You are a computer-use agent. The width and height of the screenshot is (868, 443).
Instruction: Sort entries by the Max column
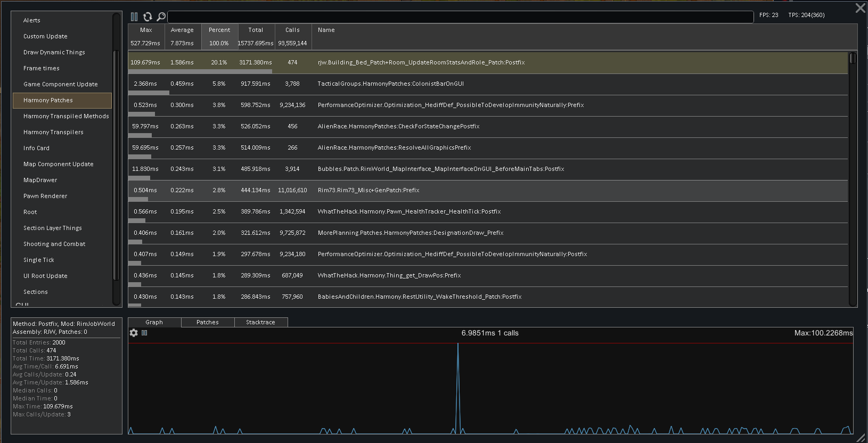pos(146,30)
